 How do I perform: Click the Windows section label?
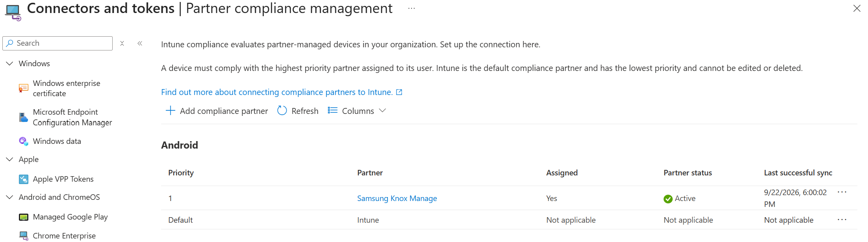tap(34, 63)
